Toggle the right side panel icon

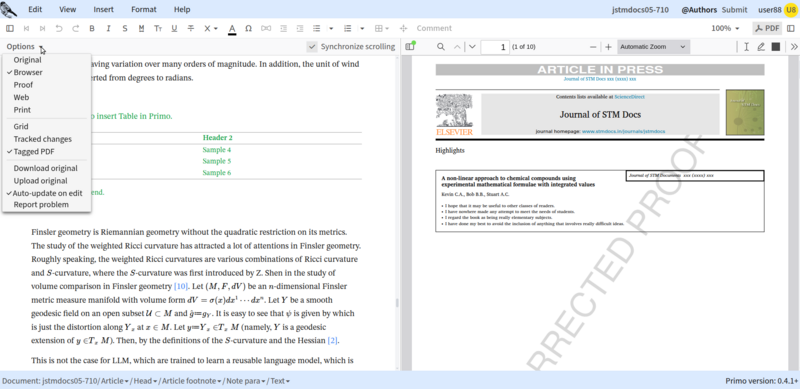click(x=791, y=29)
